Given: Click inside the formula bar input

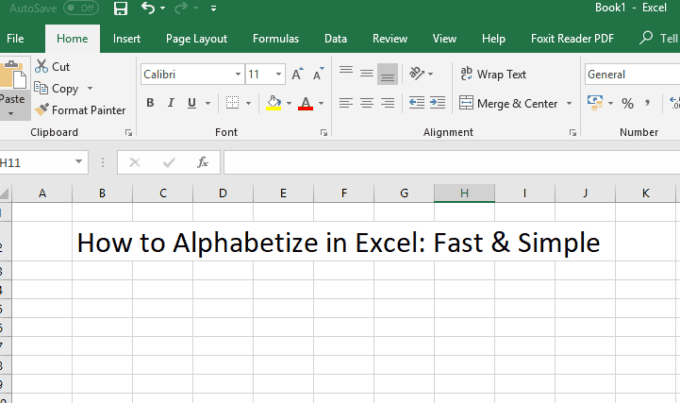Looking at the screenshot, I should tap(450, 162).
